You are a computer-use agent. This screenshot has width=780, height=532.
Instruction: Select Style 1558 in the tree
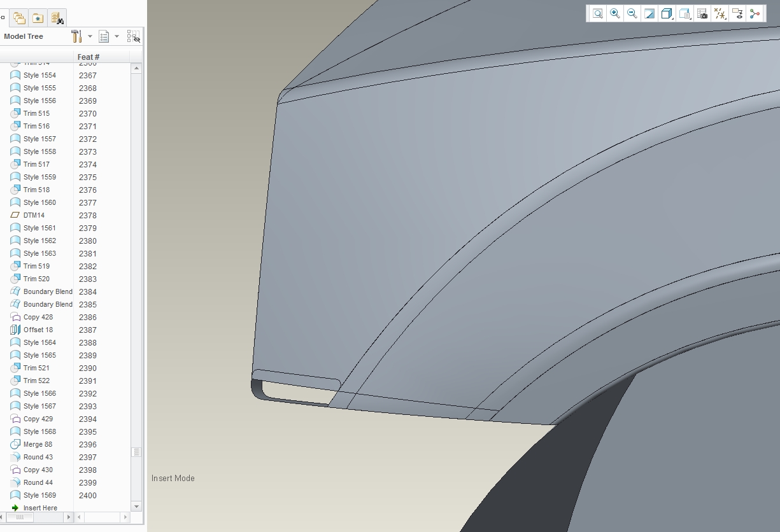pos(39,151)
